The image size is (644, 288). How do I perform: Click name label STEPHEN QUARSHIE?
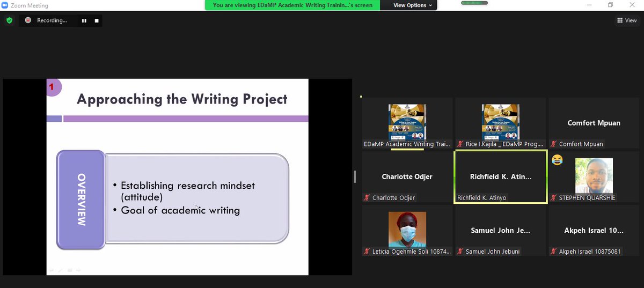[587, 198]
